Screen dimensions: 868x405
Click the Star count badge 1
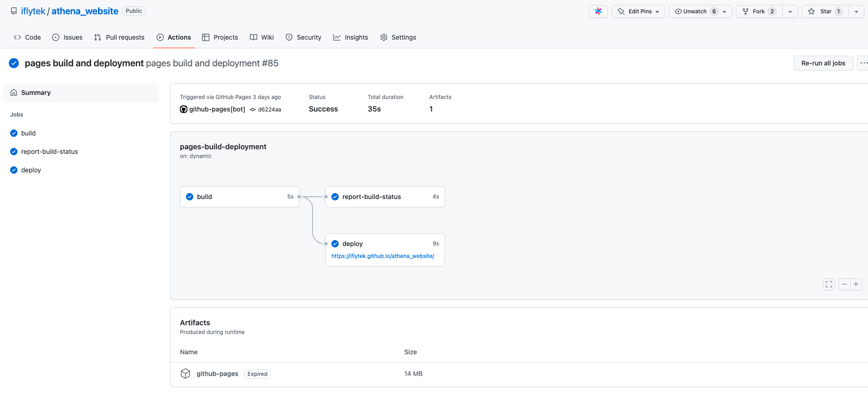[839, 12]
